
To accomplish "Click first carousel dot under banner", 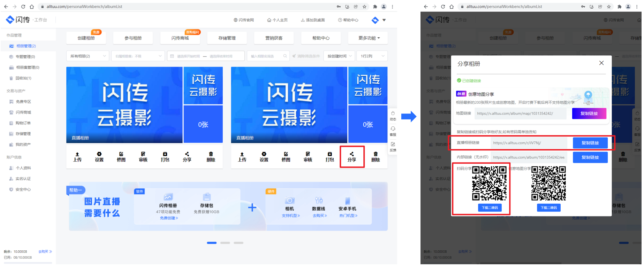I will [212, 243].
